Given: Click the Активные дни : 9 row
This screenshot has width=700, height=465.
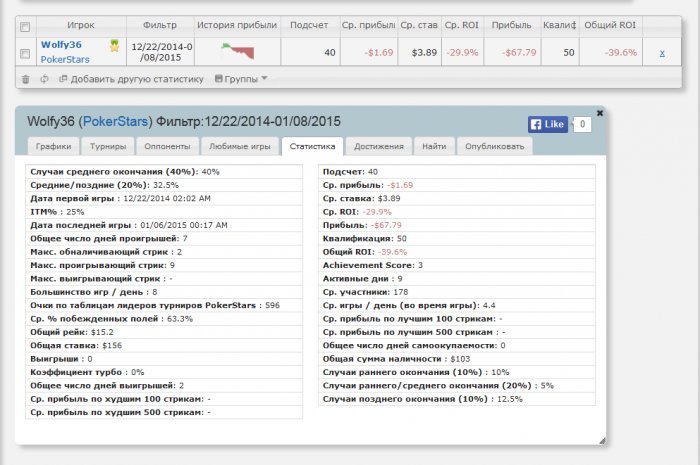Looking at the screenshot, I should tap(457, 279).
